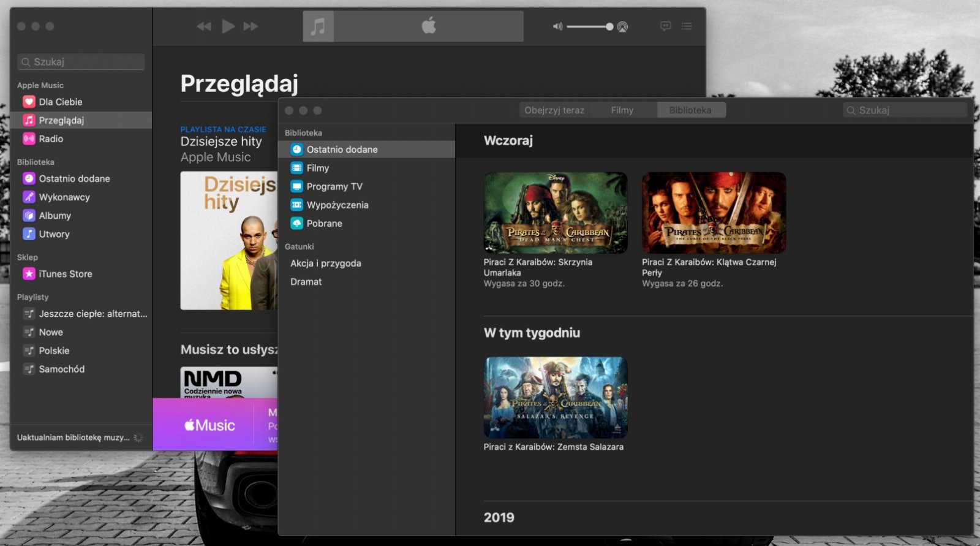Click the next track button in Music
Screen dimensions: 980x546
tap(251, 26)
